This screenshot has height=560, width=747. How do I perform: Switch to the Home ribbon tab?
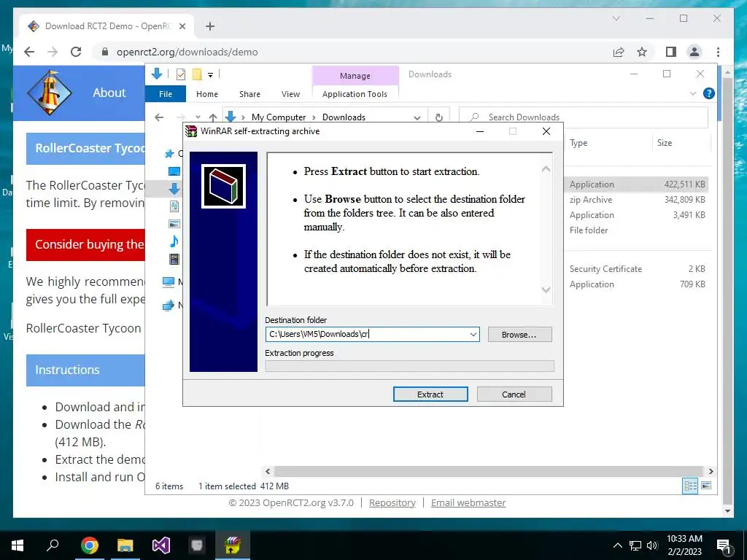coord(206,94)
